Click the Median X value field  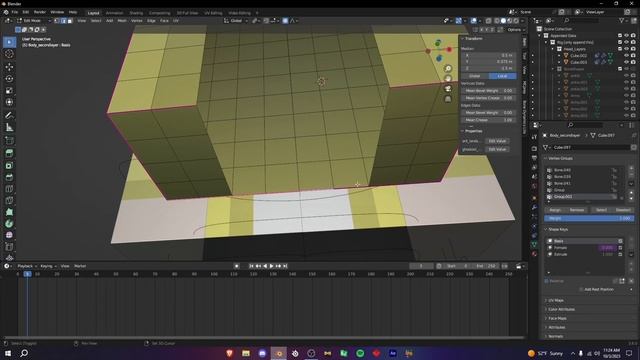tap(488, 55)
